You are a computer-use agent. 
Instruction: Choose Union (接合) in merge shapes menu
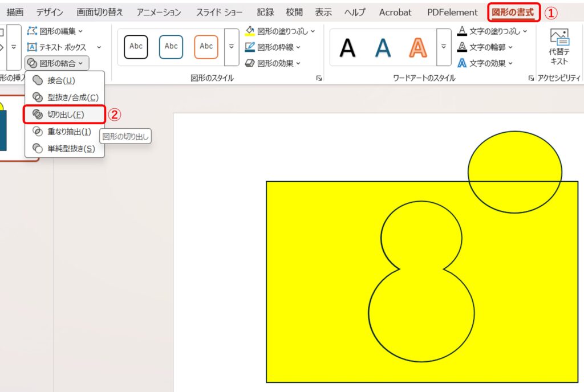[61, 81]
